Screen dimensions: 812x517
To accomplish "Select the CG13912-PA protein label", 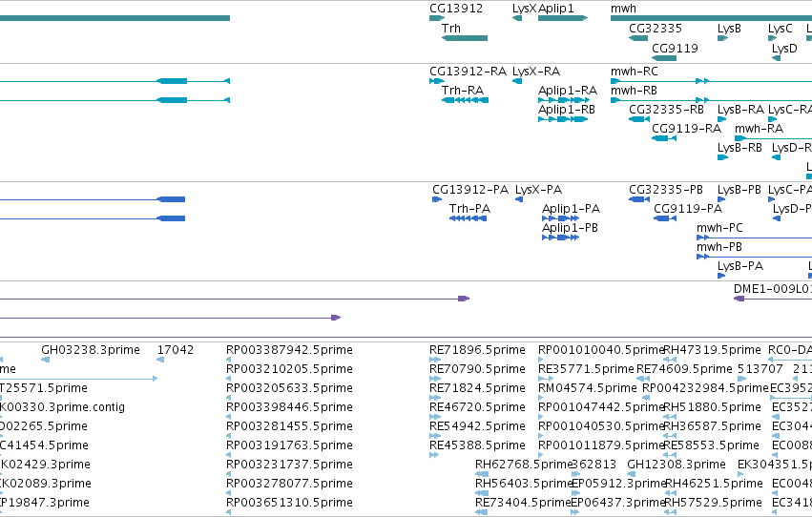I will tap(470, 190).
